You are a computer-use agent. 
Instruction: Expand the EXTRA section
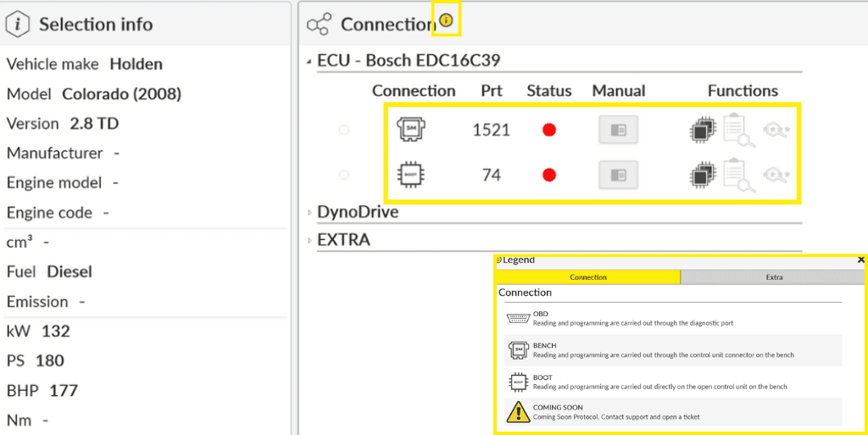[309, 241]
